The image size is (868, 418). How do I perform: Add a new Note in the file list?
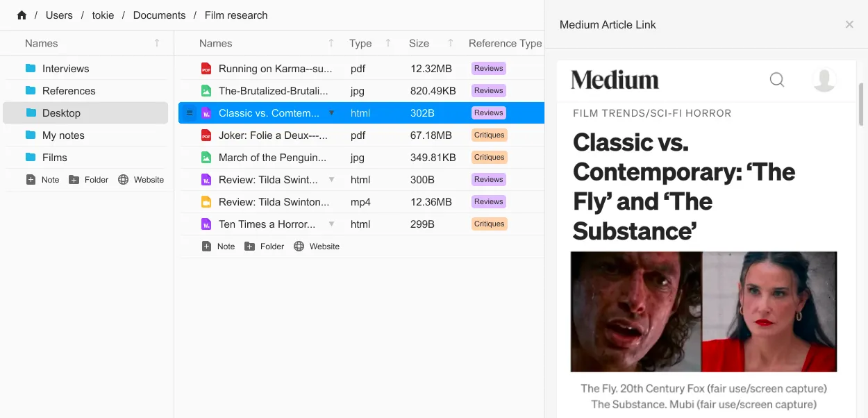tap(218, 246)
